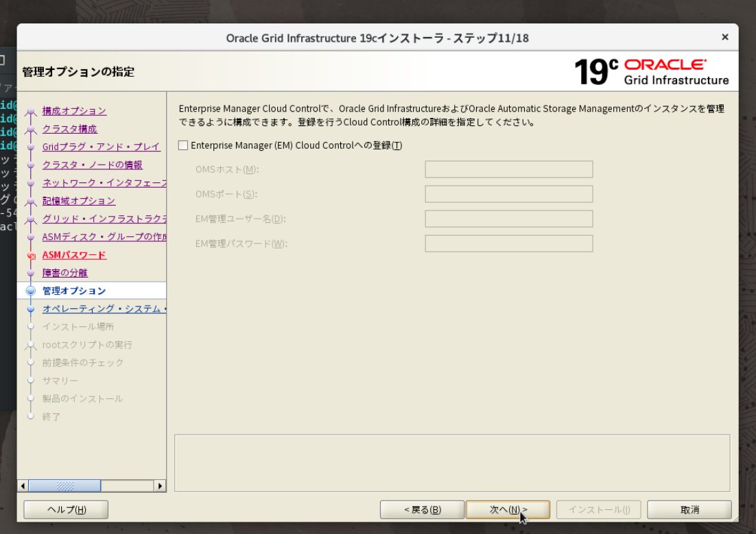Click the EM管理ユーザー名 input field
This screenshot has width=756, height=534.
[x=508, y=219]
